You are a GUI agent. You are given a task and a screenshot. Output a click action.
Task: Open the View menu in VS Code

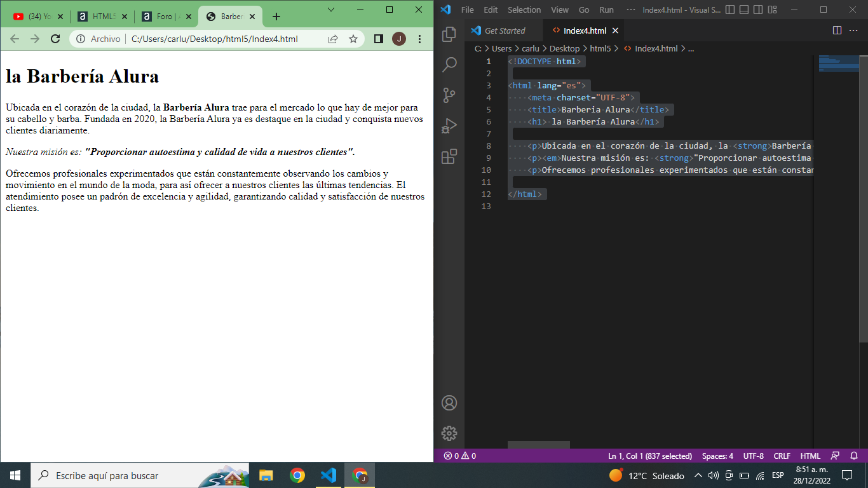click(x=560, y=10)
